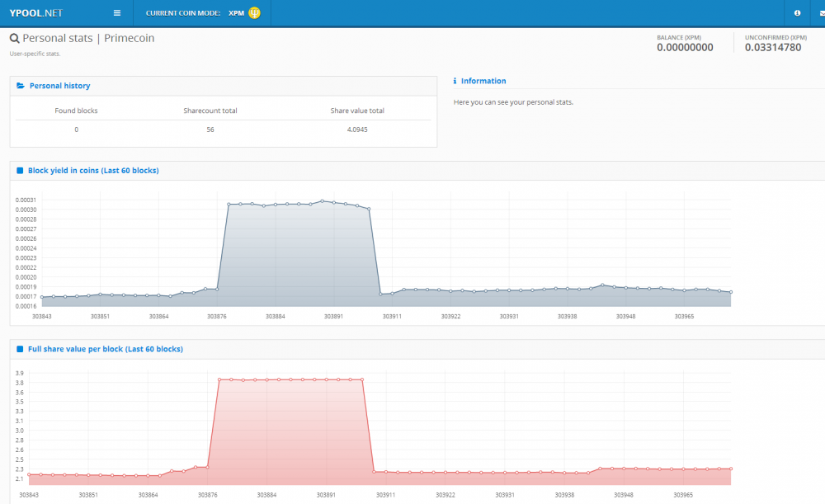Click the Balance (XPM) value
This screenshot has height=504, width=825.
[x=685, y=48]
